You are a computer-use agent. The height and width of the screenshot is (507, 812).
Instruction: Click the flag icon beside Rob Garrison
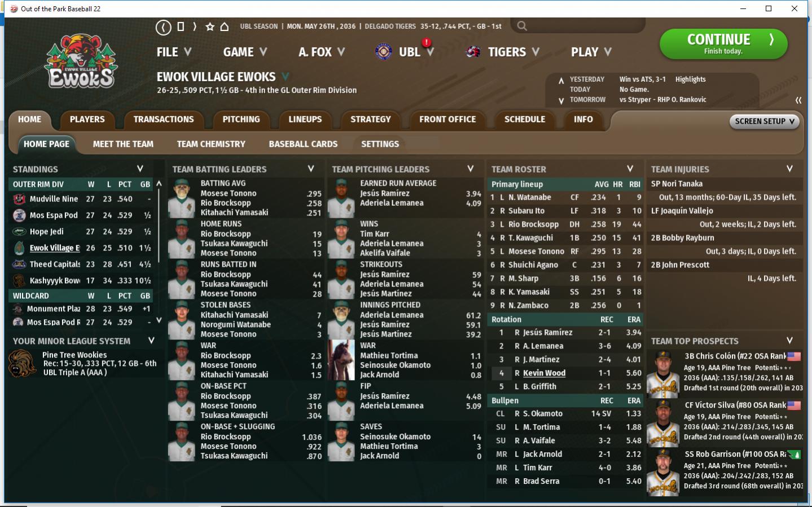[x=794, y=455]
